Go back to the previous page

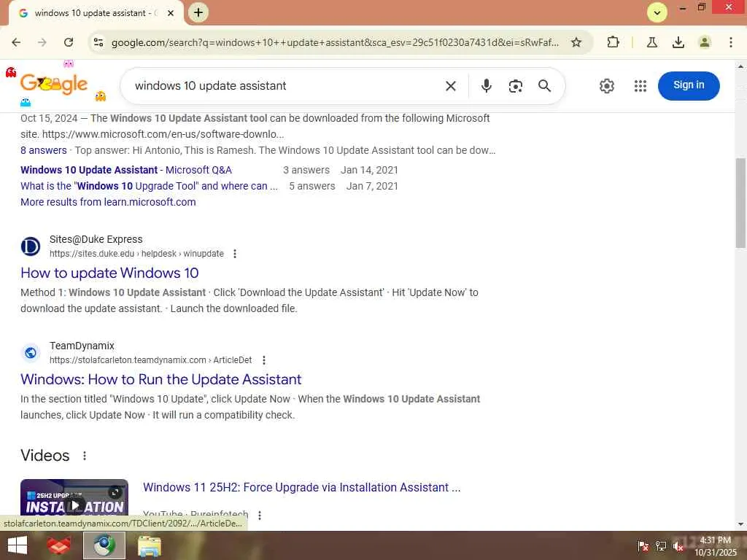click(x=16, y=42)
